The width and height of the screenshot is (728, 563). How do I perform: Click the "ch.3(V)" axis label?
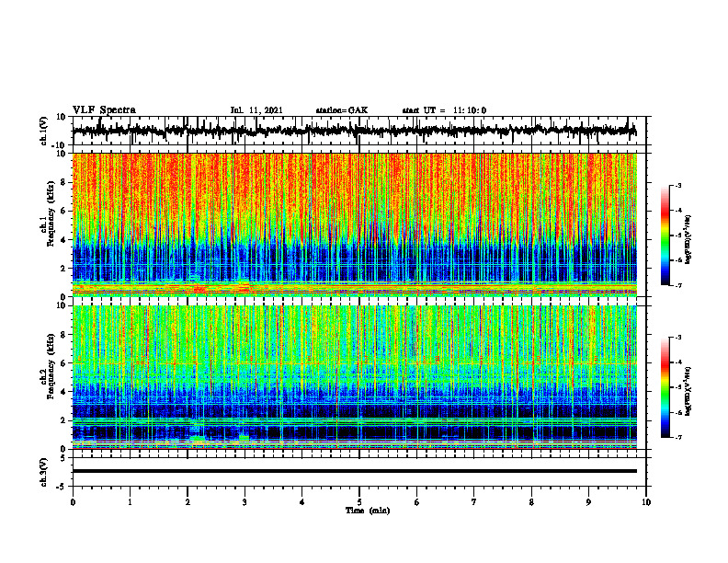(44, 473)
